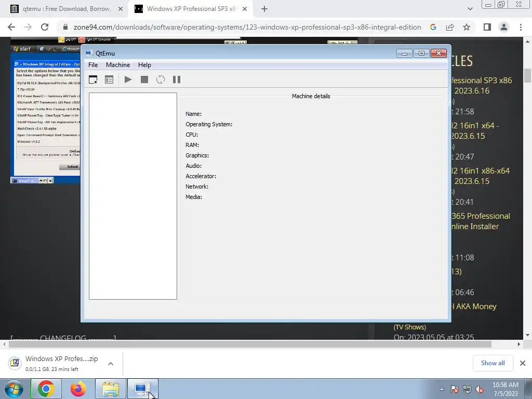Viewport: 532px width, 399px height.
Task: Toggle the Chrome side panel icon
Action: click(487, 27)
